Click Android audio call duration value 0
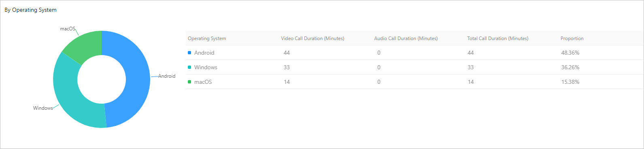 pyautogui.click(x=379, y=53)
